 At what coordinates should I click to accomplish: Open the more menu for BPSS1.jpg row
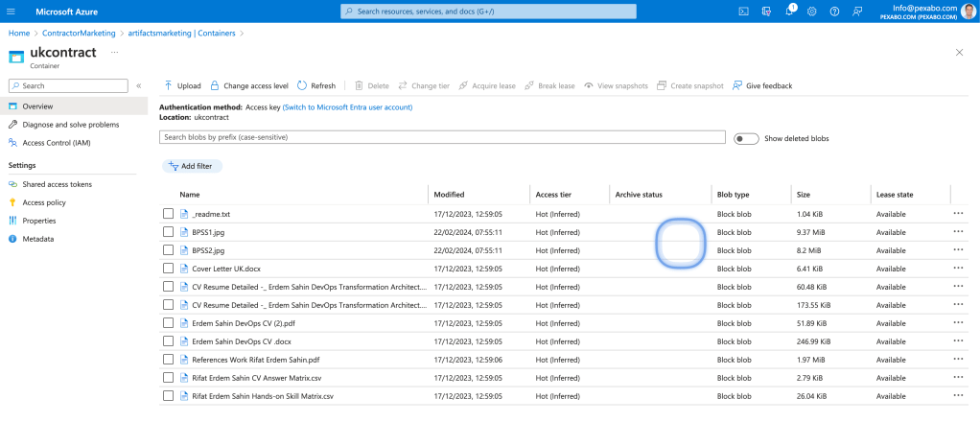click(x=958, y=231)
